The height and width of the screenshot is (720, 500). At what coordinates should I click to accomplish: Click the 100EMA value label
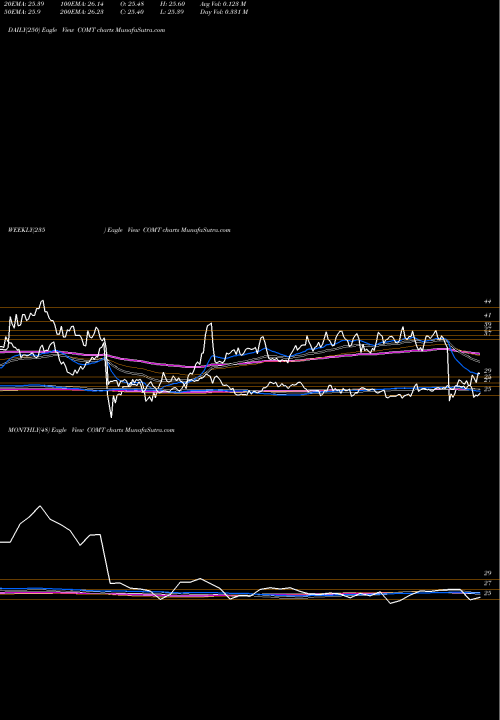82,4
